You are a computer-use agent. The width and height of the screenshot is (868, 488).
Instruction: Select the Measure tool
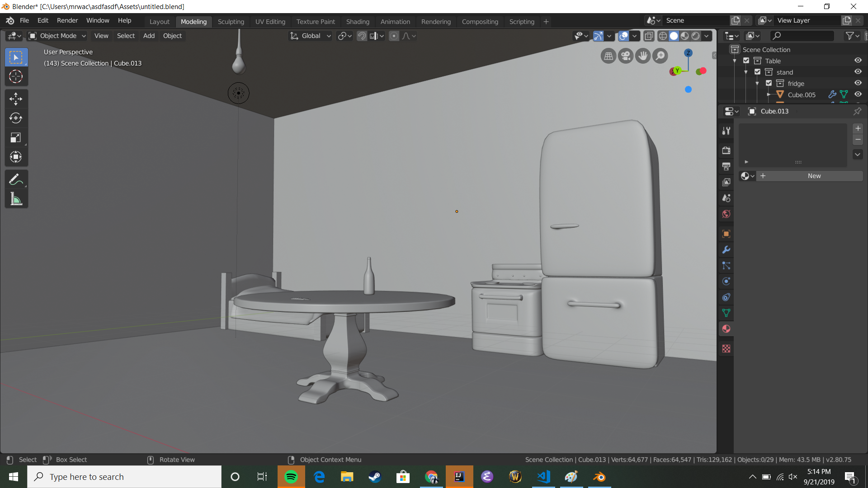click(x=16, y=199)
